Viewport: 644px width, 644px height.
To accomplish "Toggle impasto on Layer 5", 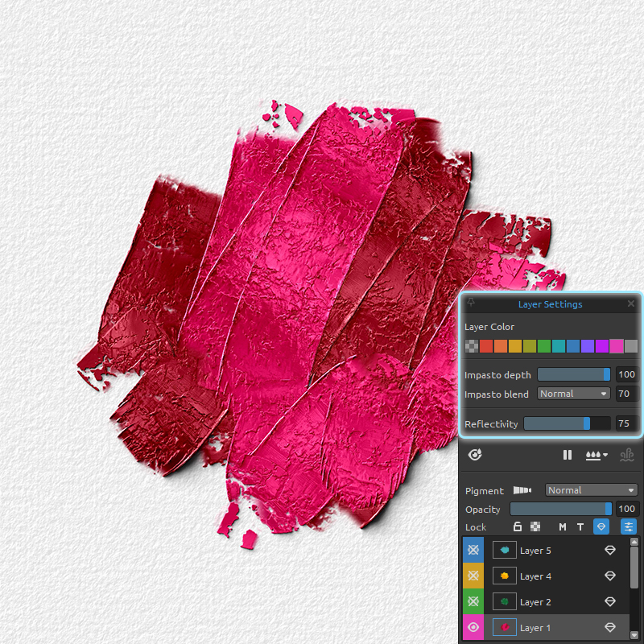I will pyautogui.click(x=610, y=551).
